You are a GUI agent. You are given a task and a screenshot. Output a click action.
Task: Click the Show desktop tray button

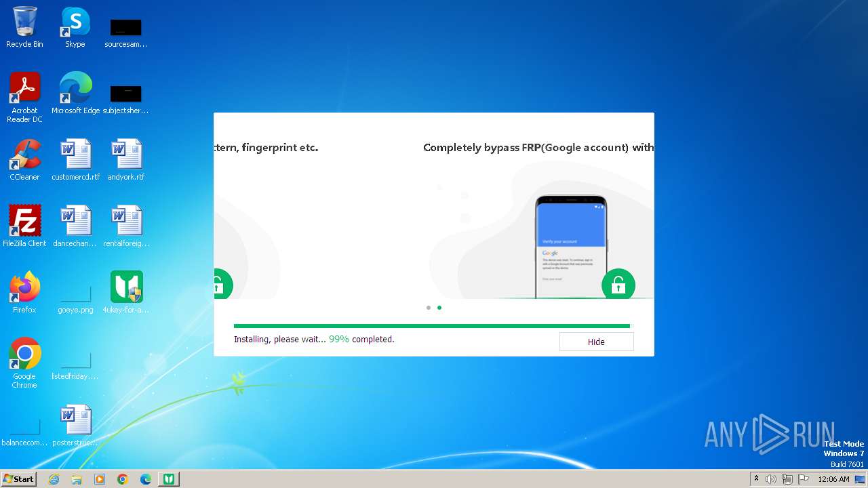click(x=861, y=479)
